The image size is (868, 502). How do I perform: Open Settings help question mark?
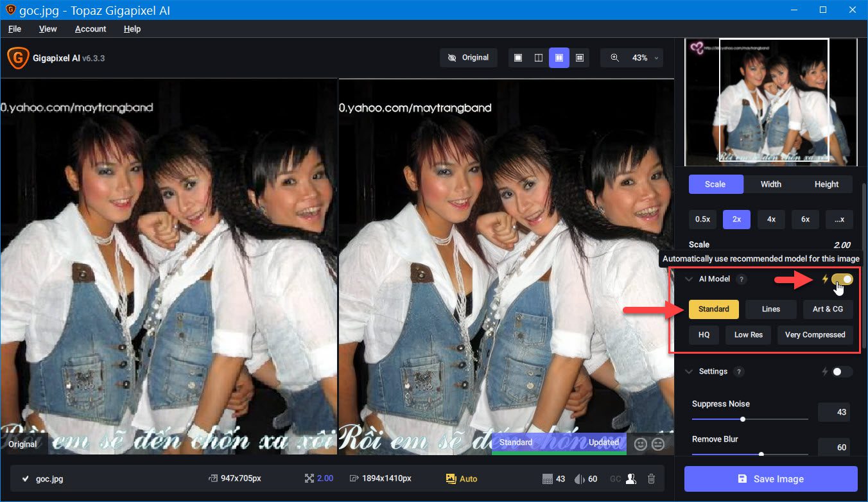(x=738, y=372)
